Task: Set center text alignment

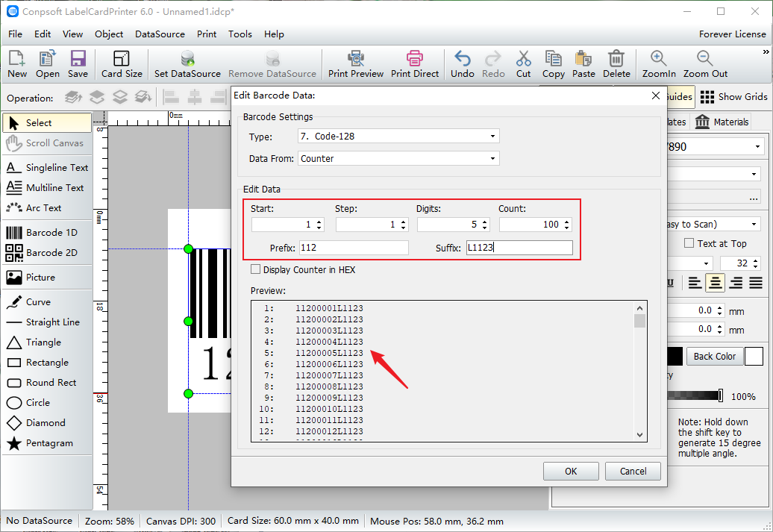Action: 716,283
